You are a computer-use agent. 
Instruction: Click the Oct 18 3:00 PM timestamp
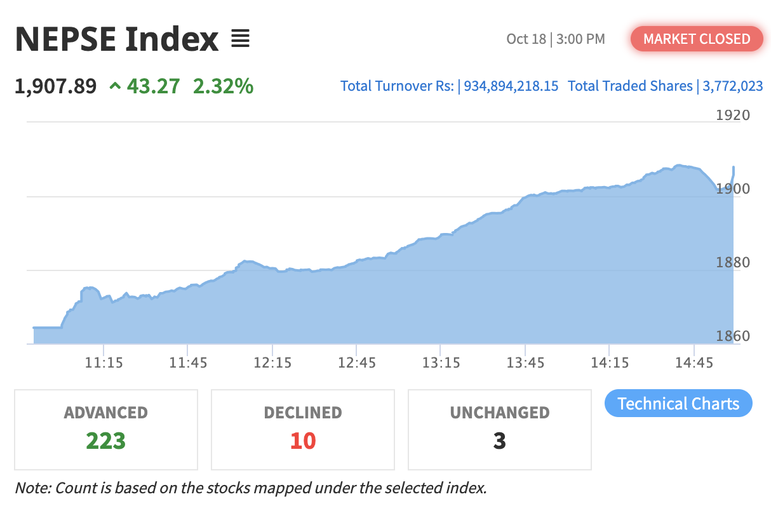click(x=555, y=39)
